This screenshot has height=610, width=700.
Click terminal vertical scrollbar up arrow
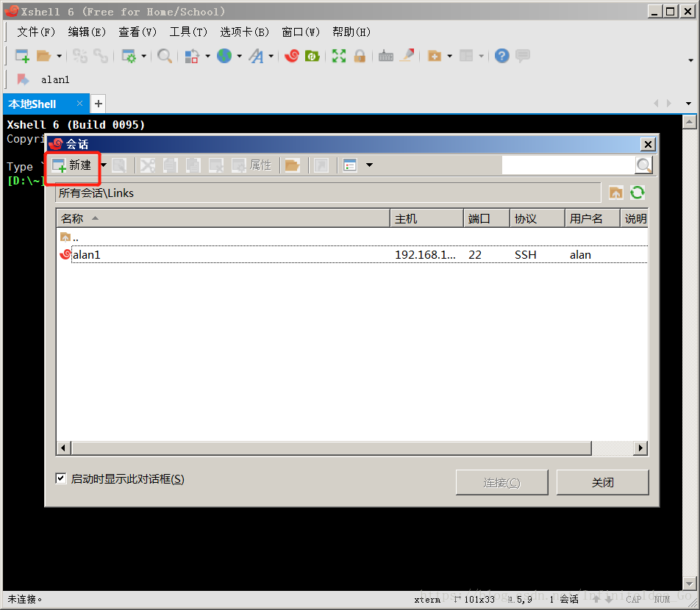tap(689, 122)
